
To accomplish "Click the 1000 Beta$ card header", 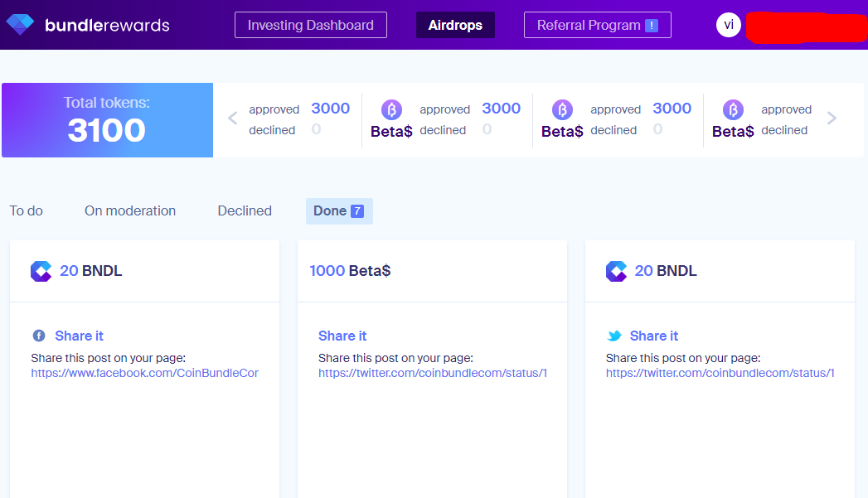I will tap(432, 271).
